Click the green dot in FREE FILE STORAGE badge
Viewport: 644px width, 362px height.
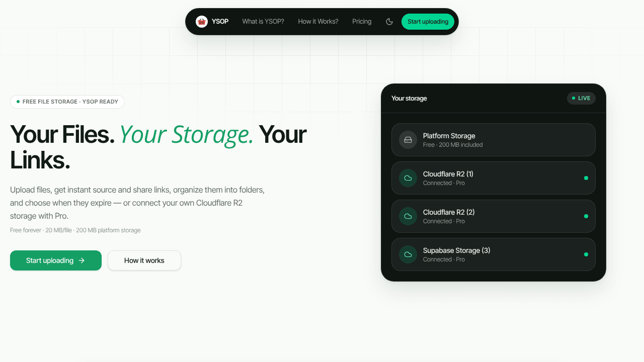(18, 102)
